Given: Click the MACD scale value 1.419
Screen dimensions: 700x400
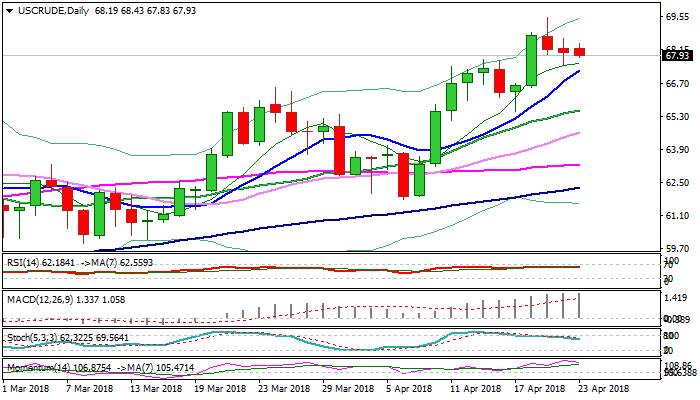Looking at the screenshot, I should click(679, 298).
